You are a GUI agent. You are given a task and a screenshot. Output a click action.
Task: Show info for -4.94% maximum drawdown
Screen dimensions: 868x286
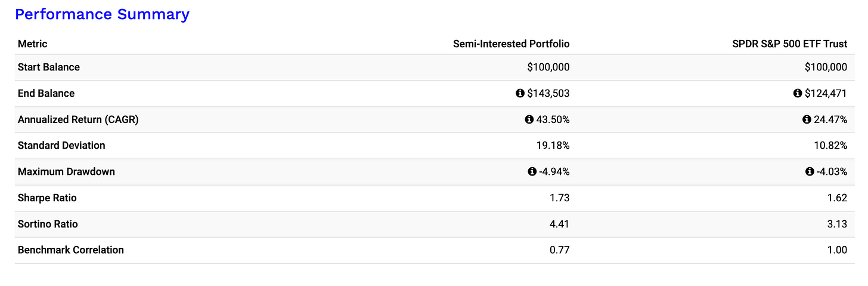coord(532,172)
